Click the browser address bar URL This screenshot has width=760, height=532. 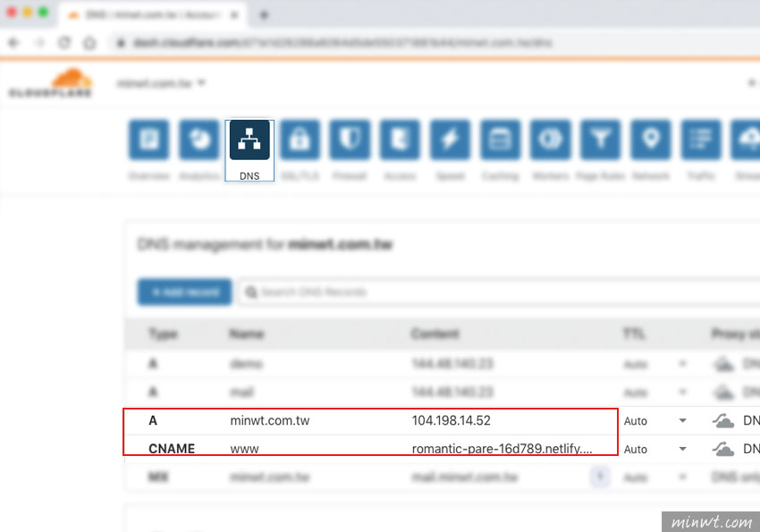tap(342, 43)
